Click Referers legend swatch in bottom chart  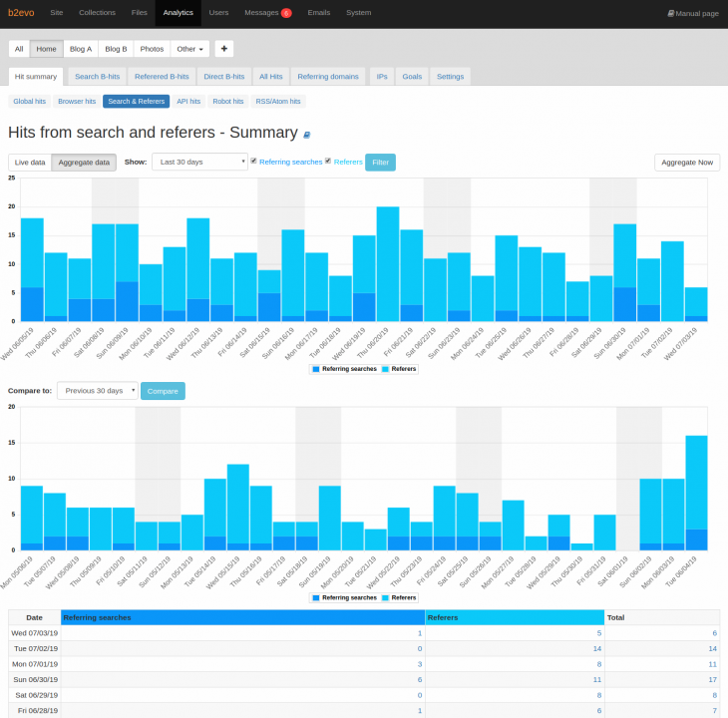coord(385,597)
